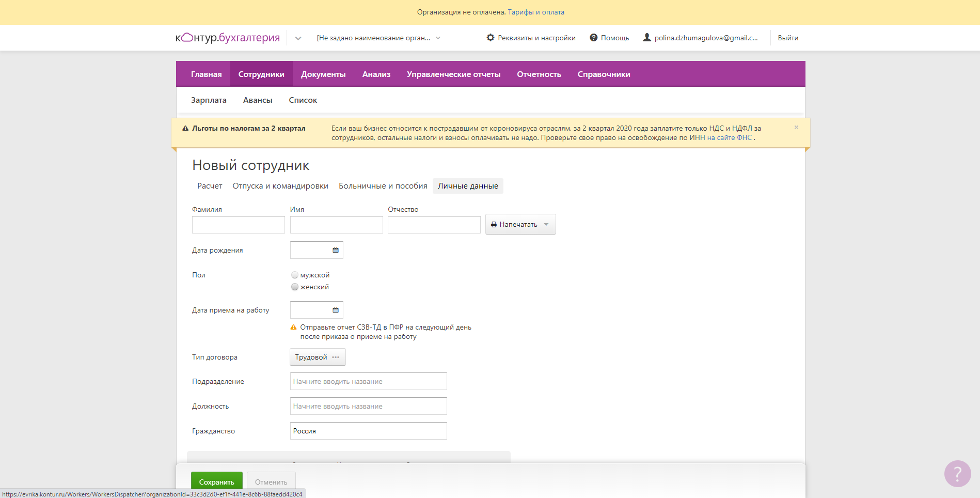
Task: Open calendar icon for Дата приема на работу
Action: 336,310
